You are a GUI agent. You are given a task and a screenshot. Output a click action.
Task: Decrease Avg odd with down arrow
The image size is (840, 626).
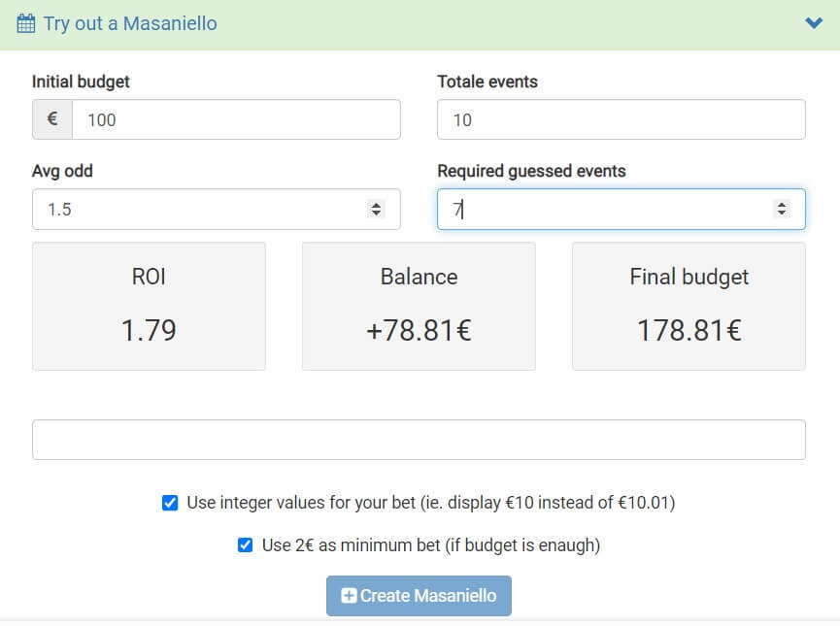[376, 214]
